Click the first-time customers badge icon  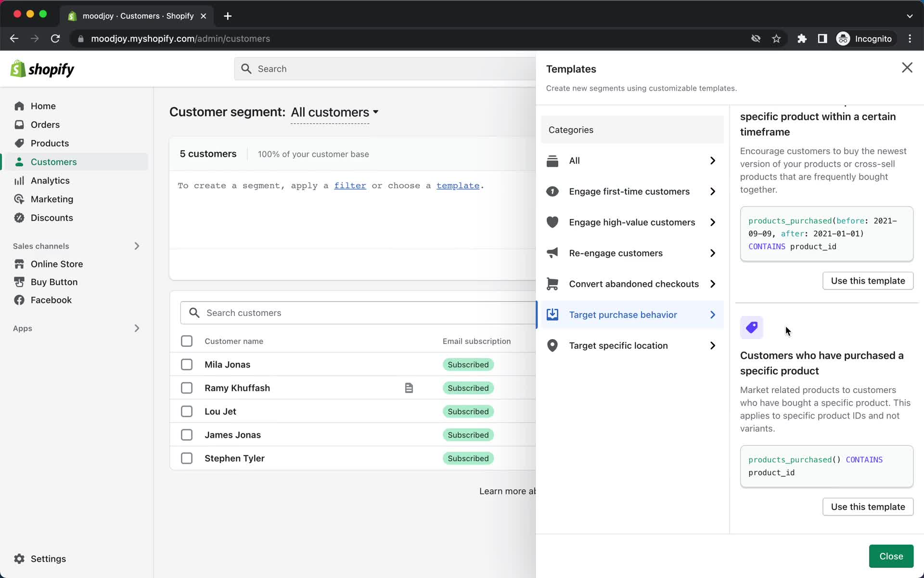point(552,192)
